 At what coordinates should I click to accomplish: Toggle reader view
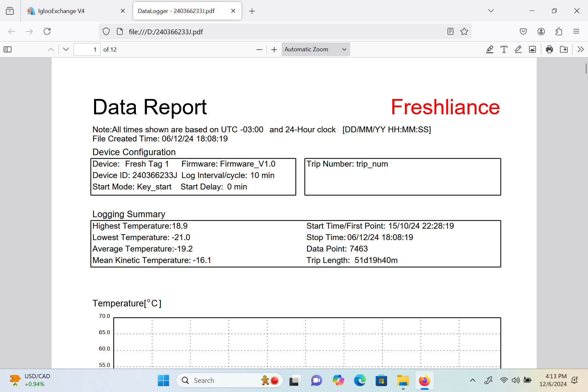coord(450,31)
